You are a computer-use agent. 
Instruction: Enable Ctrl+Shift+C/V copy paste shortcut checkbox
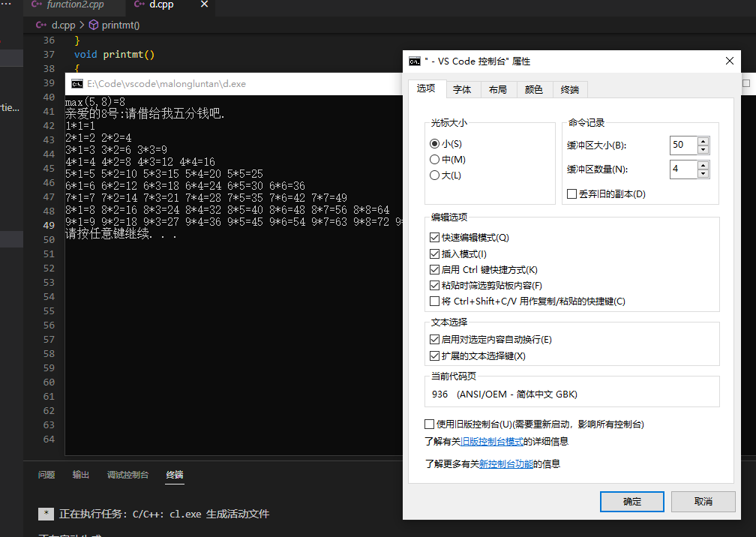[x=434, y=301]
